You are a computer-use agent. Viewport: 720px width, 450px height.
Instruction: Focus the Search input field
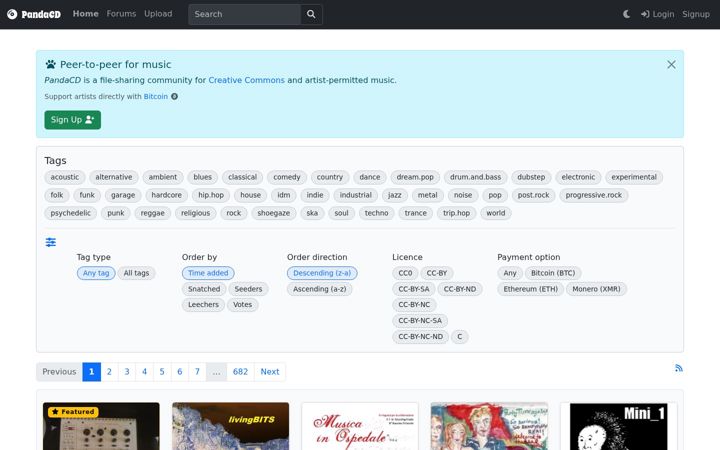click(x=244, y=14)
